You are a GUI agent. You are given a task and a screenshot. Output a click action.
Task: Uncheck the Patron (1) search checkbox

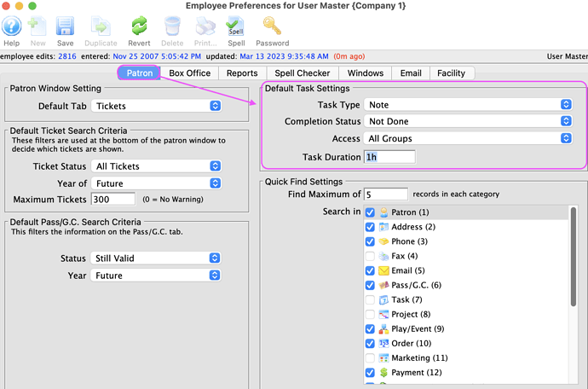(x=370, y=212)
